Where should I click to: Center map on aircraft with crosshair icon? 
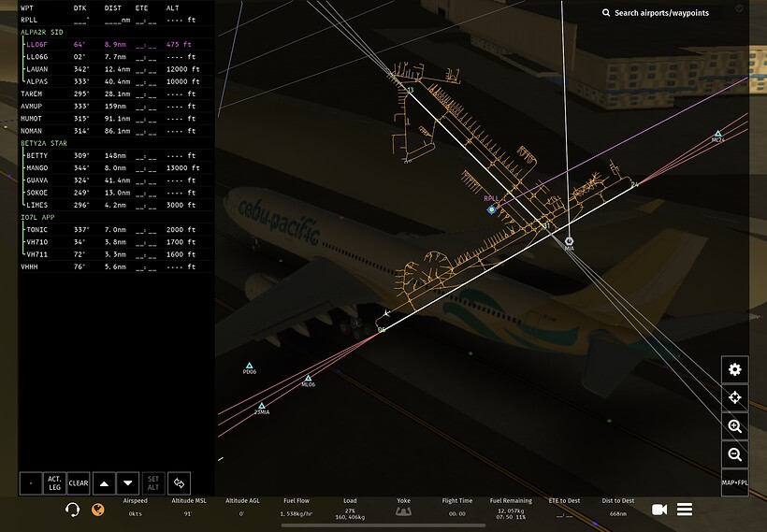[x=734, y=398]
